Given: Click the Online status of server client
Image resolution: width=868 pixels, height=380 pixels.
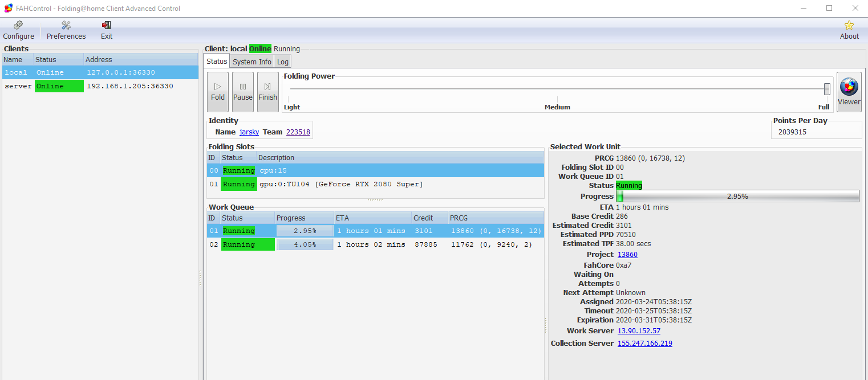Looking at the screenshot, I should point(59,86).
